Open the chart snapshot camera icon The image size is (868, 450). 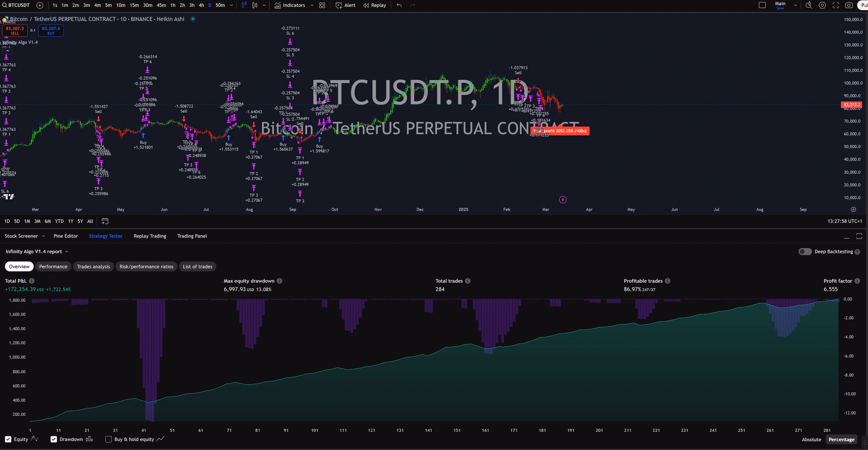pos(849,5)
